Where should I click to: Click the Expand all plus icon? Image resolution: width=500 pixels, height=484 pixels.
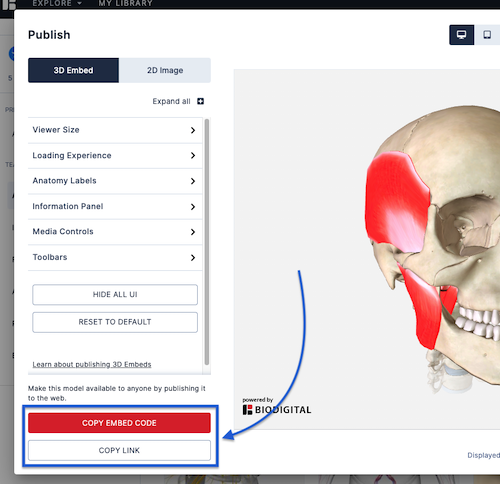click(x=200, y=101)
